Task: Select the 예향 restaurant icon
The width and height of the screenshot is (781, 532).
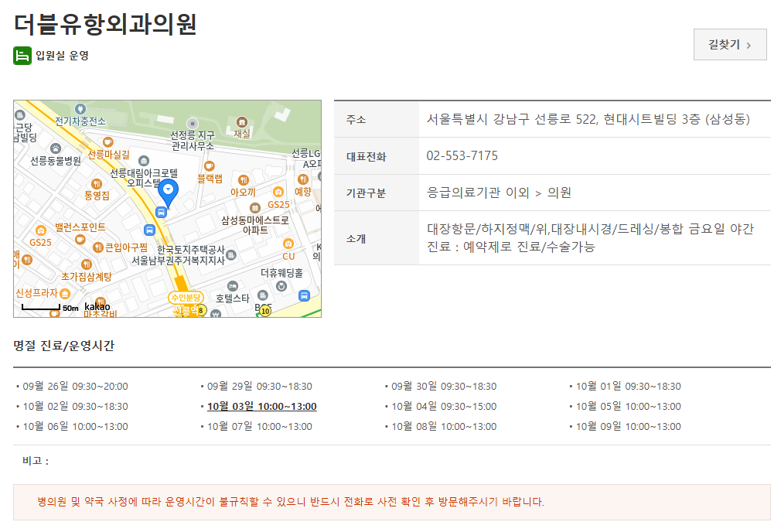Action: (303, 179)
